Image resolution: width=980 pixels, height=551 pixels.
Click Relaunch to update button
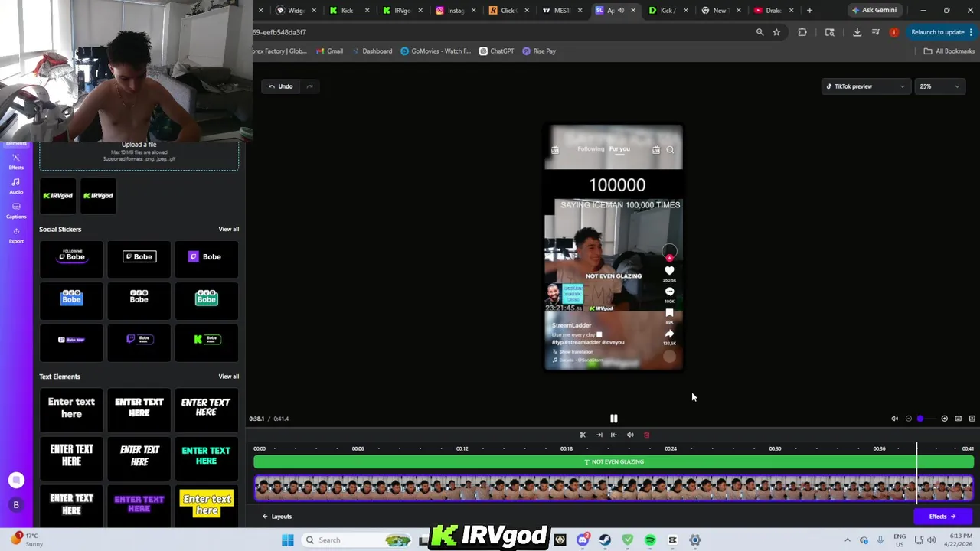(x=937, y=32)
